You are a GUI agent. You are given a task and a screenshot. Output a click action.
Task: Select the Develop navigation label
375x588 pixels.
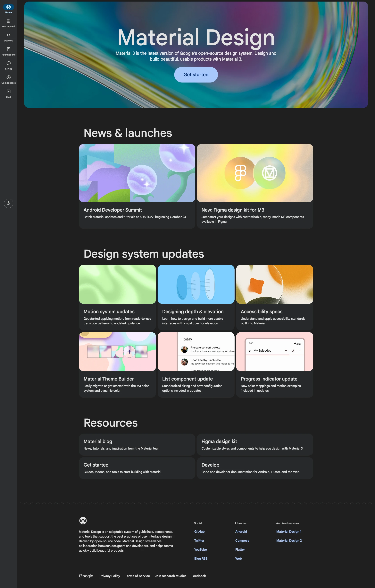9,40
